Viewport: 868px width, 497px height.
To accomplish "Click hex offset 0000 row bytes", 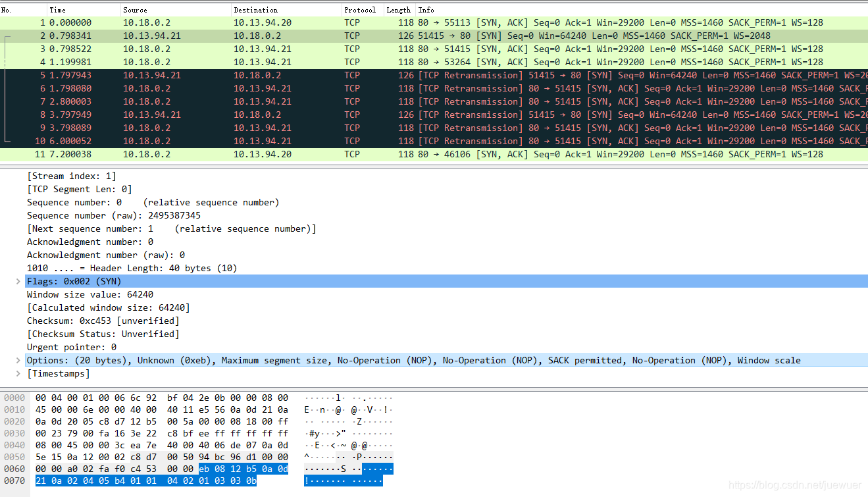I will tap(162, 398).
